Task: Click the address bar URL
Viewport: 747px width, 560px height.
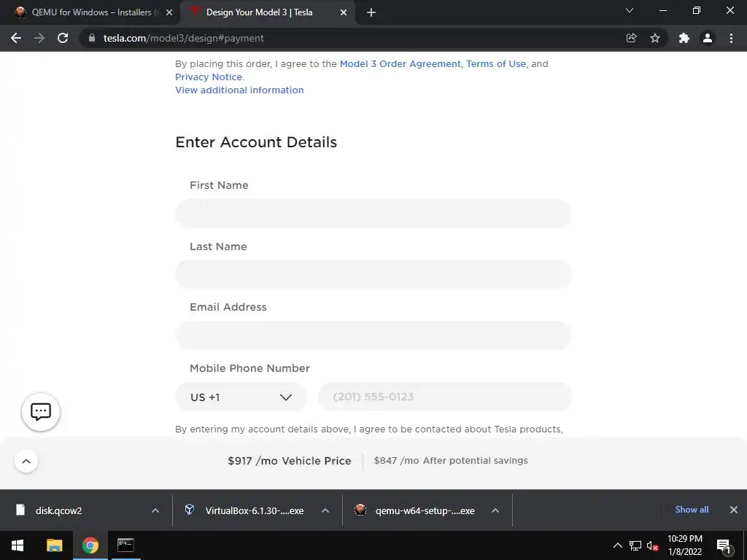Action: pyautogui.click(x=183, y=38)
